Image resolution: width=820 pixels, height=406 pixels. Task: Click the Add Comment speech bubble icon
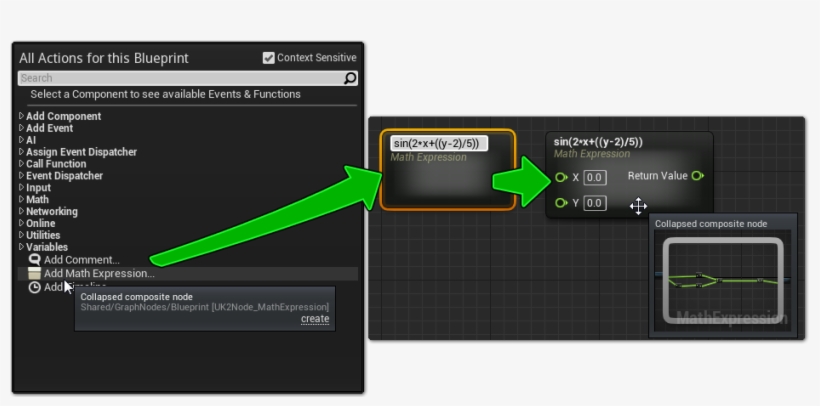pyautogui.click(x=35, y=260)
